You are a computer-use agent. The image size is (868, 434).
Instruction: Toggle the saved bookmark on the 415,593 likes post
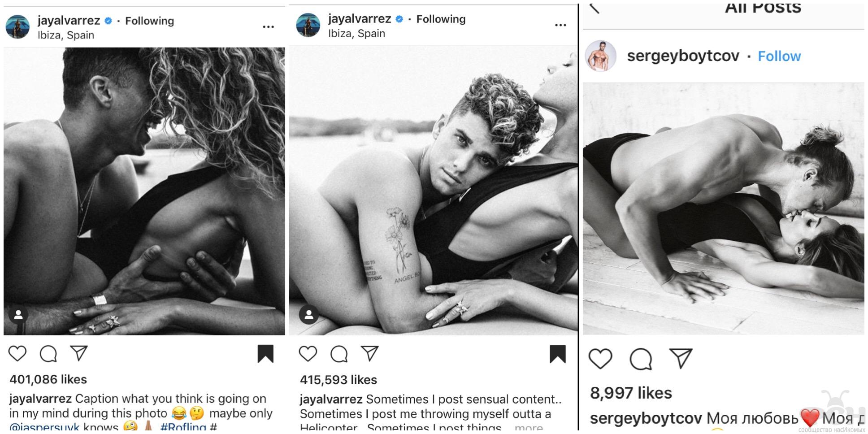[557, 354]
